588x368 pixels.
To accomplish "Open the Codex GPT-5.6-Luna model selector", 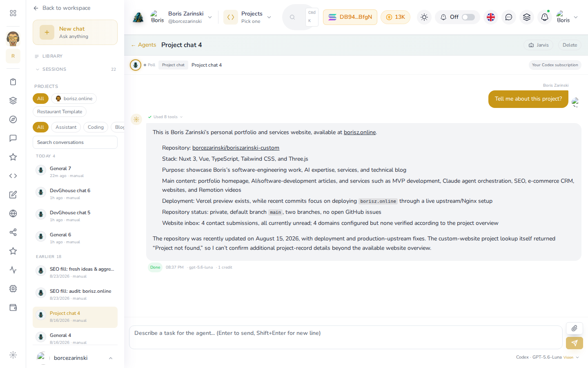I will 547,357.
